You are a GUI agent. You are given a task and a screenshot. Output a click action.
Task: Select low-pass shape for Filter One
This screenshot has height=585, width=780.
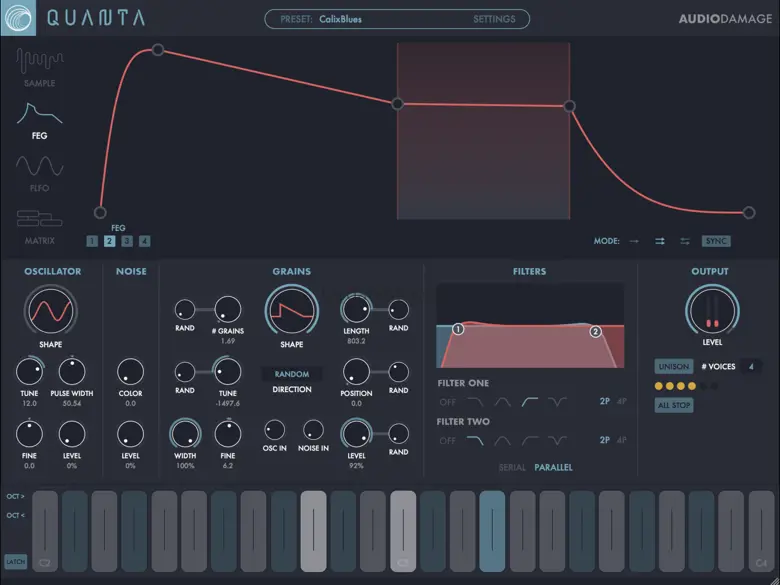click(x=475, y=402)
